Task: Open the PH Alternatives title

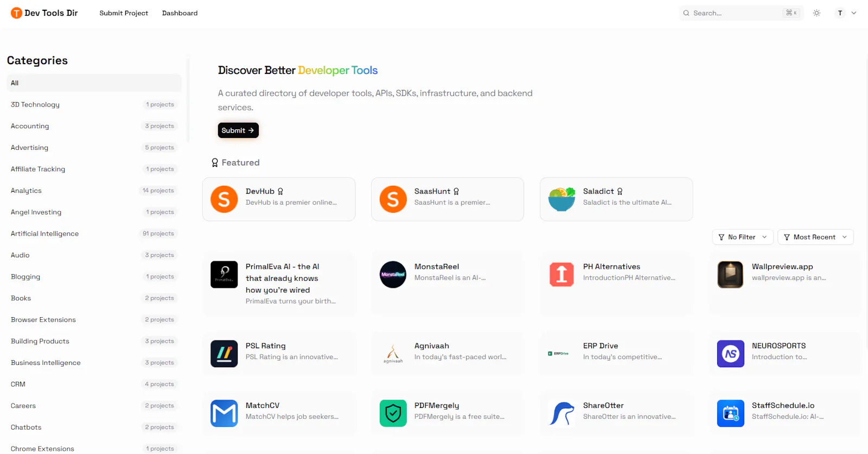Action: pos(611,267)
